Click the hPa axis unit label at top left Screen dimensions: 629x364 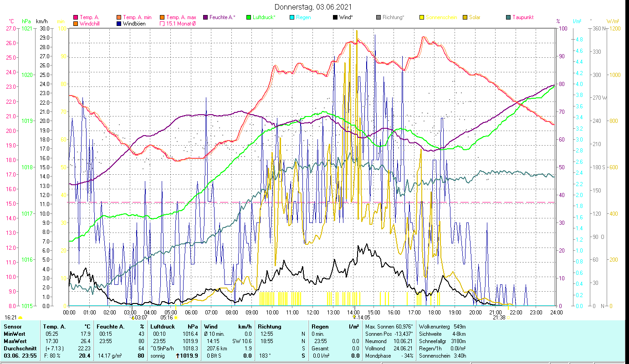(x=26, y=21)
